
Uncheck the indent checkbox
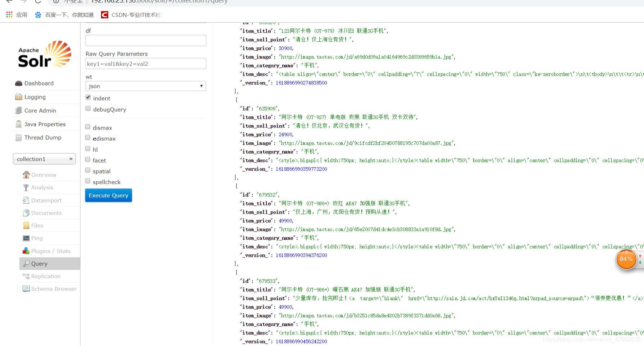(88, 97)
